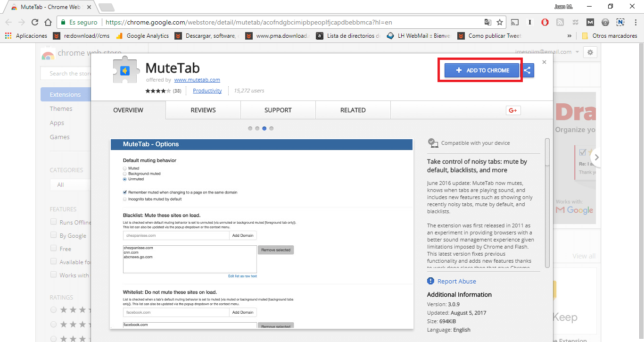
Task: Click the 38 reviews star rating
Action: 163,91
